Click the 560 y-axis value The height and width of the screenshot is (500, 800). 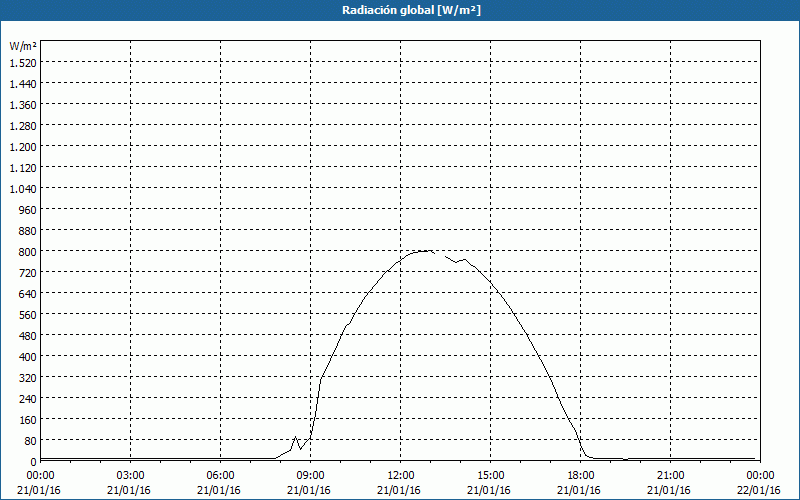pos(28,315)
